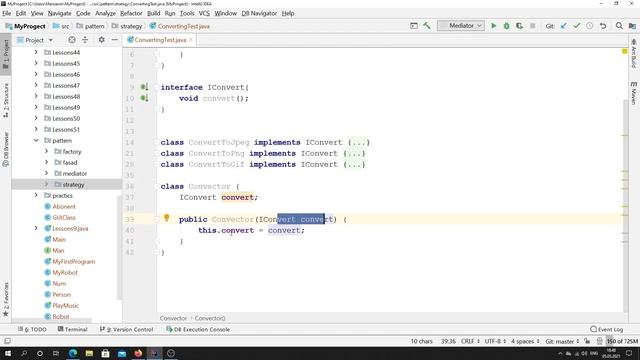The height and width of the screenshot is (360, 640).
Task: Select the MyRobot class in tree
Action: point(65,273)
